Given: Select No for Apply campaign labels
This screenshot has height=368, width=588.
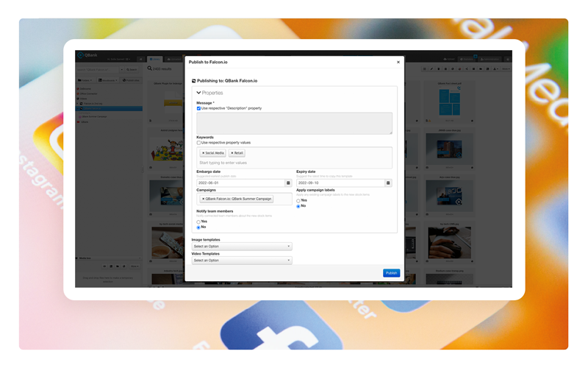Looking at the screenshot, I should [x=298, y=206].
